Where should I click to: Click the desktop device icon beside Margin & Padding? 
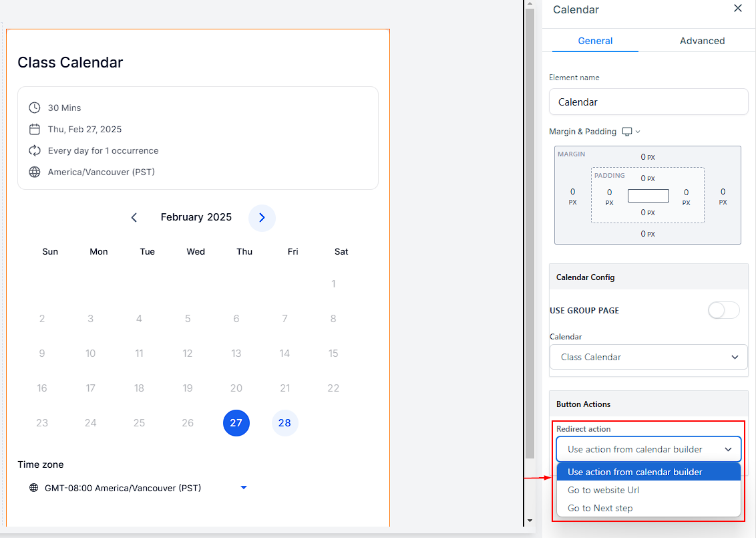click(x=627, y=132)
